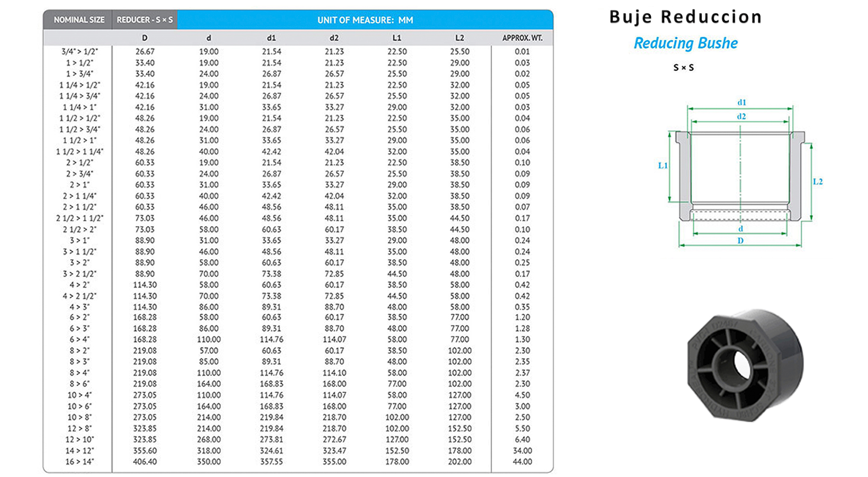Click the gray bushing product photo
The height and width of the screenshot is (477, 868).
click(x=745, y=364)
